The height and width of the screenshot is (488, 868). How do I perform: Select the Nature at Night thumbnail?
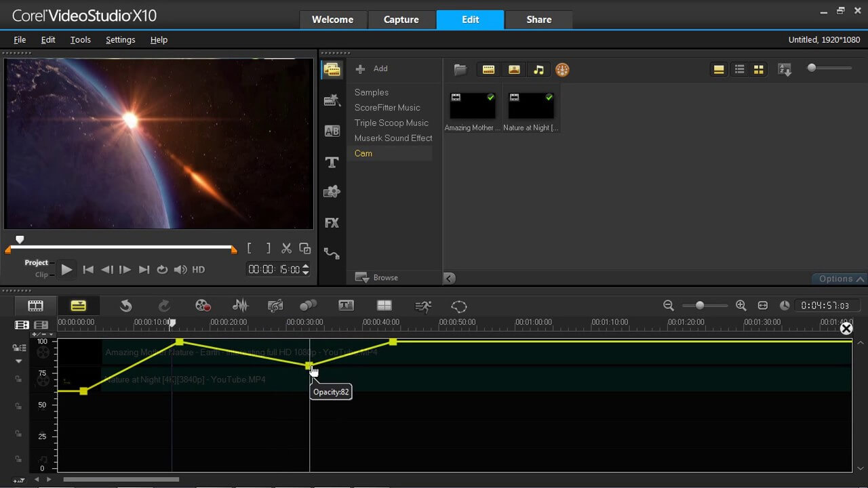click(531, 107)
